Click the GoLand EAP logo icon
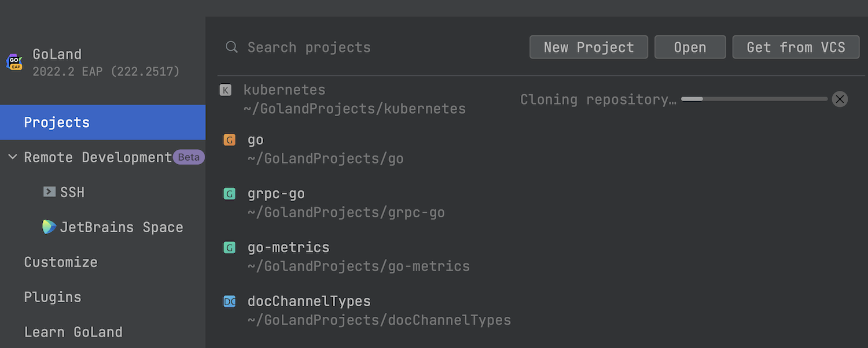The image size is (868, 348). coord(14,62)
